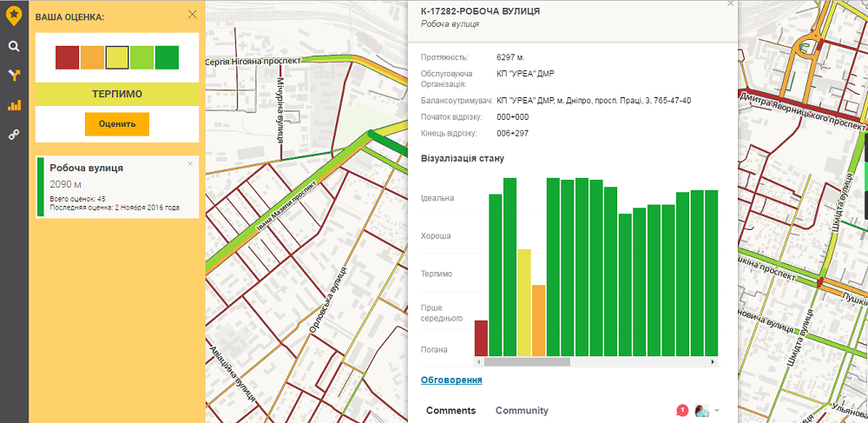Remove the Робоча вулиця card
This screenshot has height=423, width=868.
point(190,163)
